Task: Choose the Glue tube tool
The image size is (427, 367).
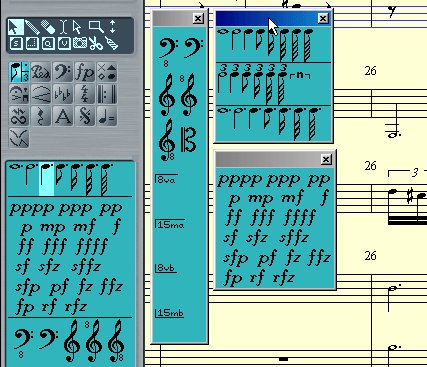Action: point(112,44)
